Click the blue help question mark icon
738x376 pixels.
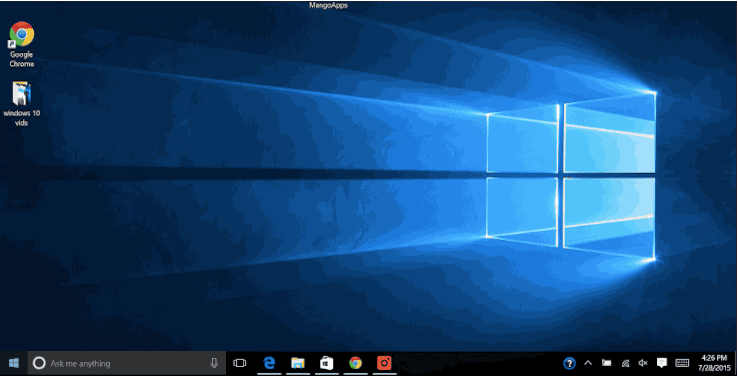570,363
